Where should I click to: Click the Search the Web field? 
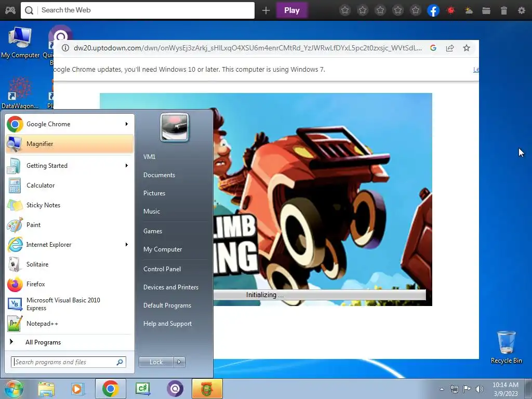(137, 10)
